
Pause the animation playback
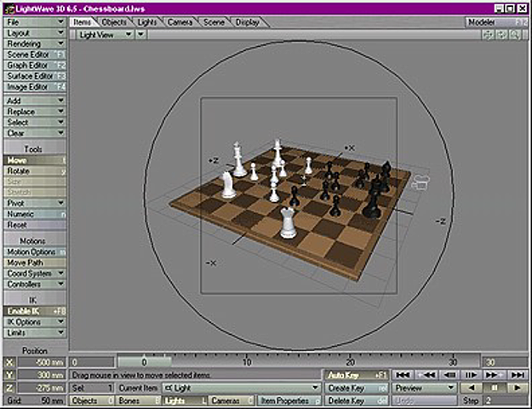coord(495,388)
